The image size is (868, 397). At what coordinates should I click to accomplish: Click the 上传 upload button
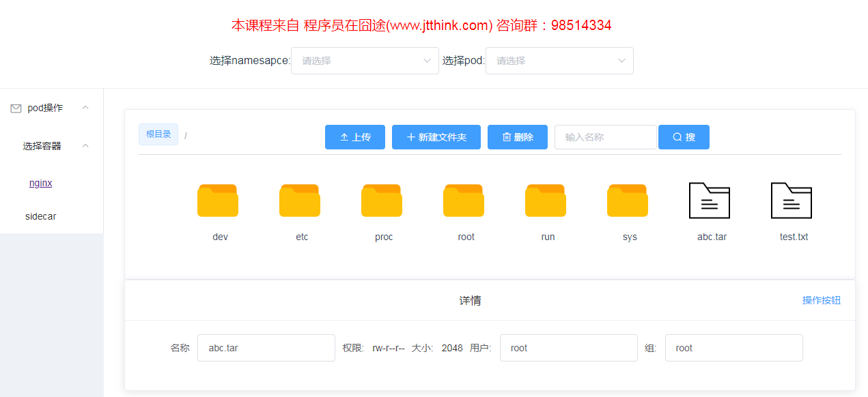(355, 137)
